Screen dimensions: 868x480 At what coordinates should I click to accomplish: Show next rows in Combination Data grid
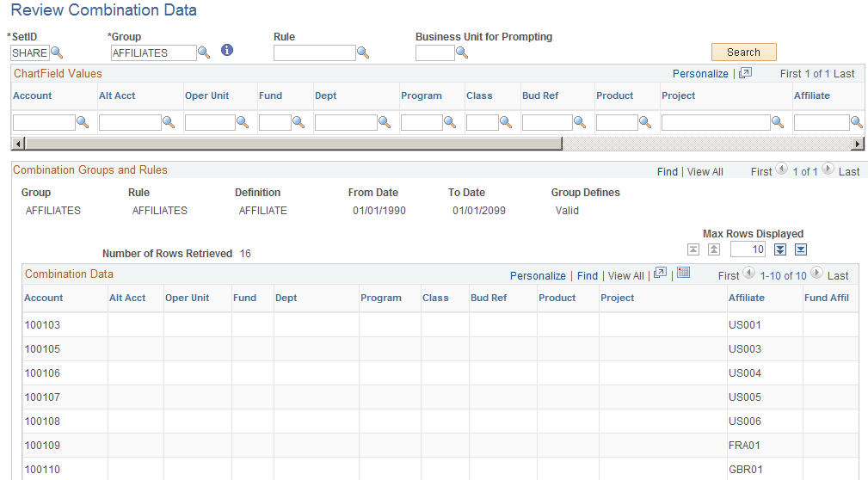(x=816, y=273)
